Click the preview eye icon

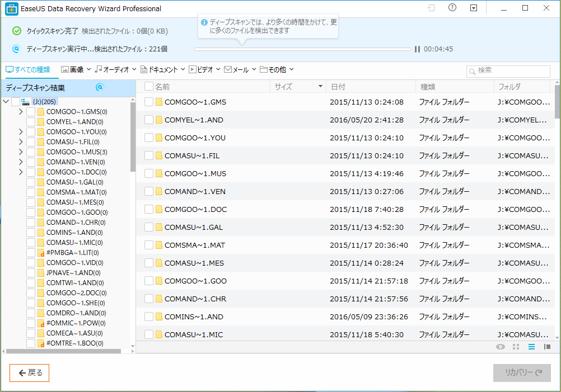tap(500, 347)
